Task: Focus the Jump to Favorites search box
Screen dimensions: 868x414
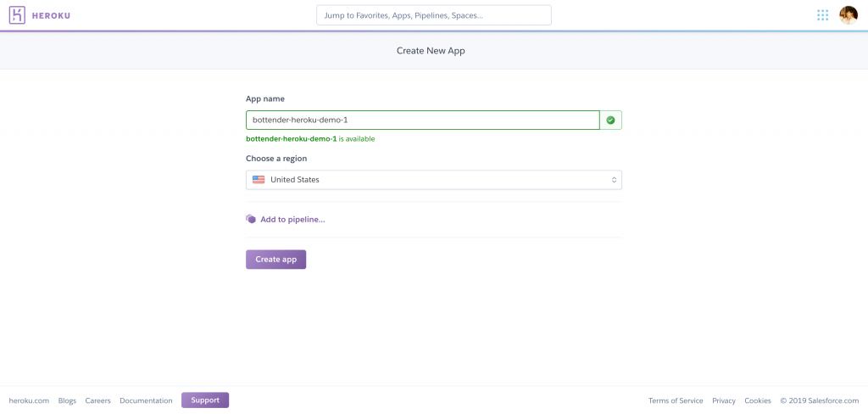Action: (433, 15)
